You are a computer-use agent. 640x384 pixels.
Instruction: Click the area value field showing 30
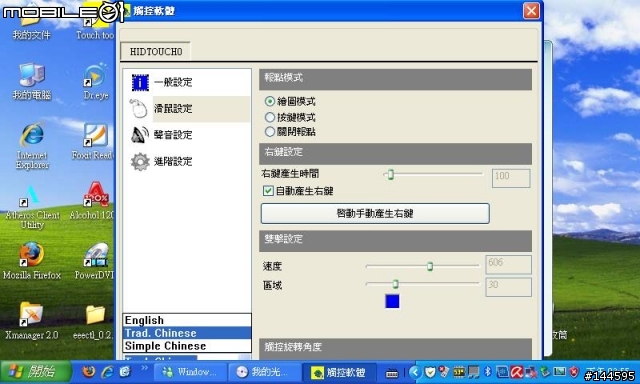coord(508,287)
